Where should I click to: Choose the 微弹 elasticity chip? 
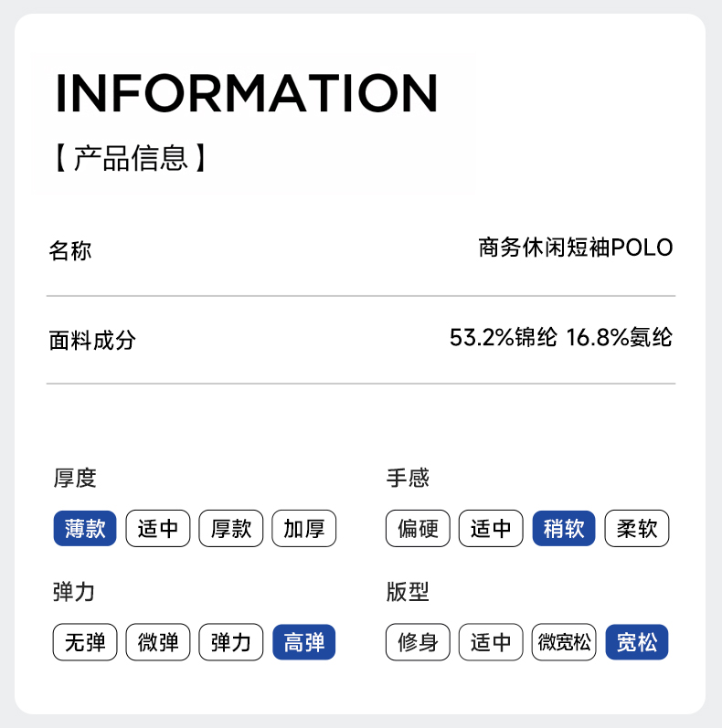[158, 642]
